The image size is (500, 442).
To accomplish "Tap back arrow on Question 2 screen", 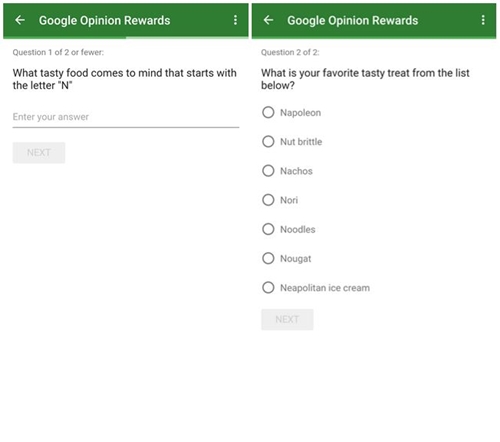I will [x=268, y=20].
